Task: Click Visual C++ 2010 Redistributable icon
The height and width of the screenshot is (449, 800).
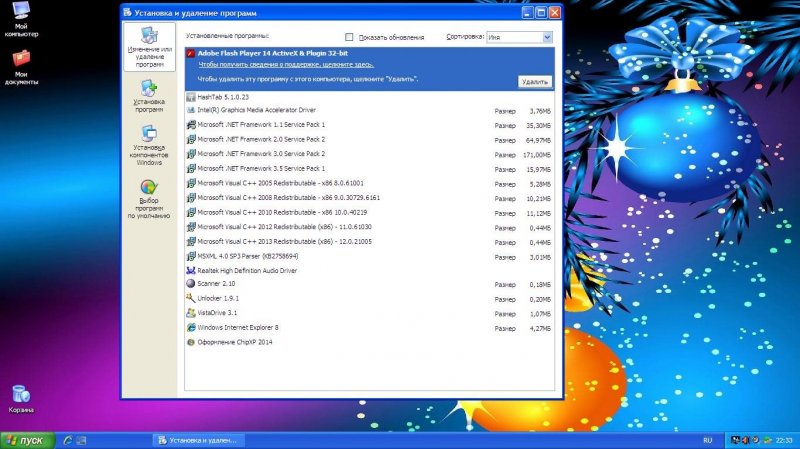Action: [191, 212]
